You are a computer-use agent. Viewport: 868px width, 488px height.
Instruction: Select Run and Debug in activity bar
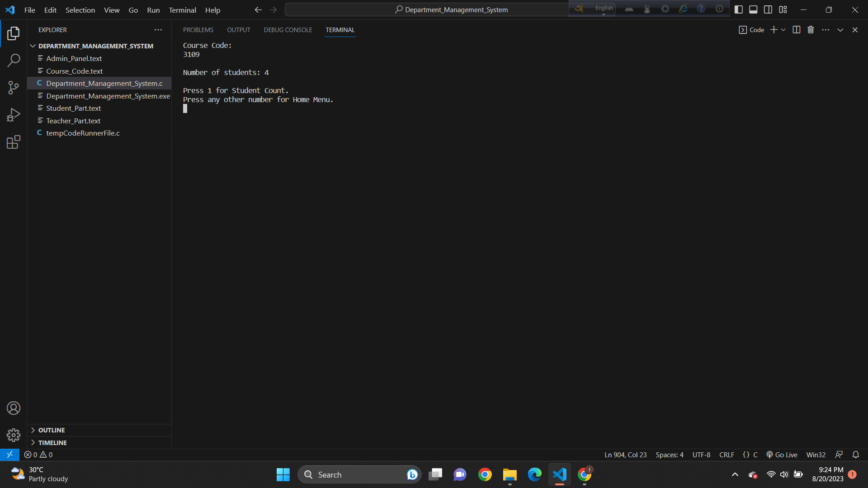tap(13, 114)
